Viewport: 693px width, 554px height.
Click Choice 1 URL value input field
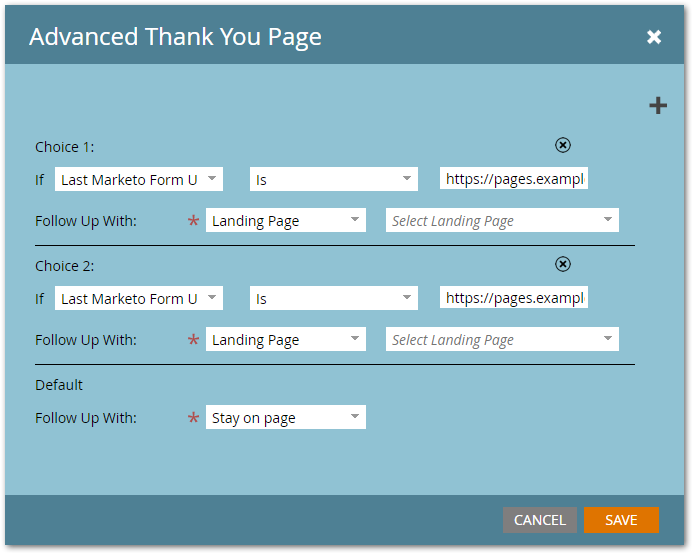pyautogui.click(x=514, y=179)
